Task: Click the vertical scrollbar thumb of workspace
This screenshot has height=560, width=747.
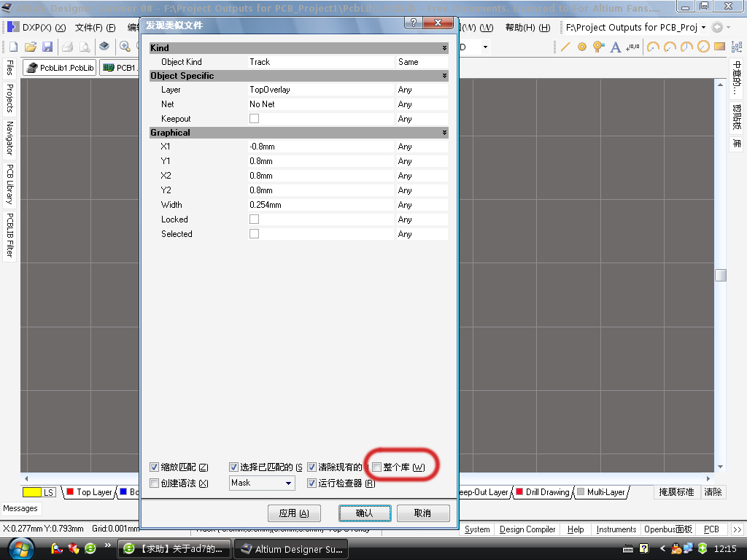Action: pyautogui.click(x=720, y=275)
